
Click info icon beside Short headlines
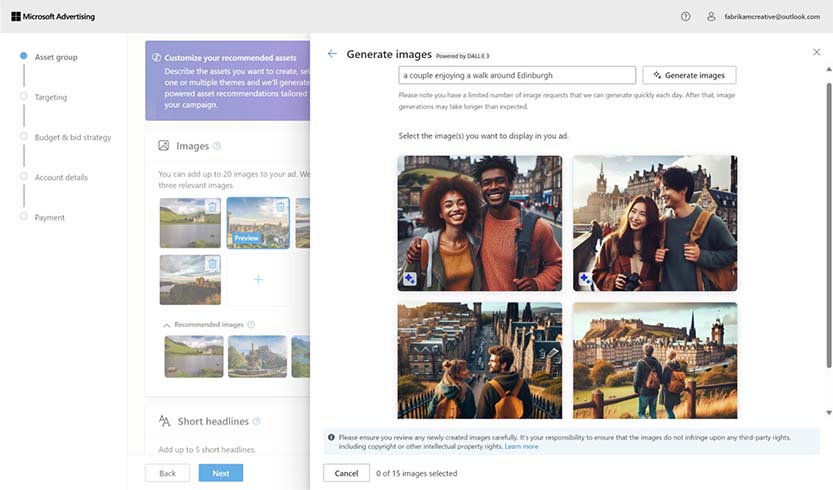pos(257,422)
